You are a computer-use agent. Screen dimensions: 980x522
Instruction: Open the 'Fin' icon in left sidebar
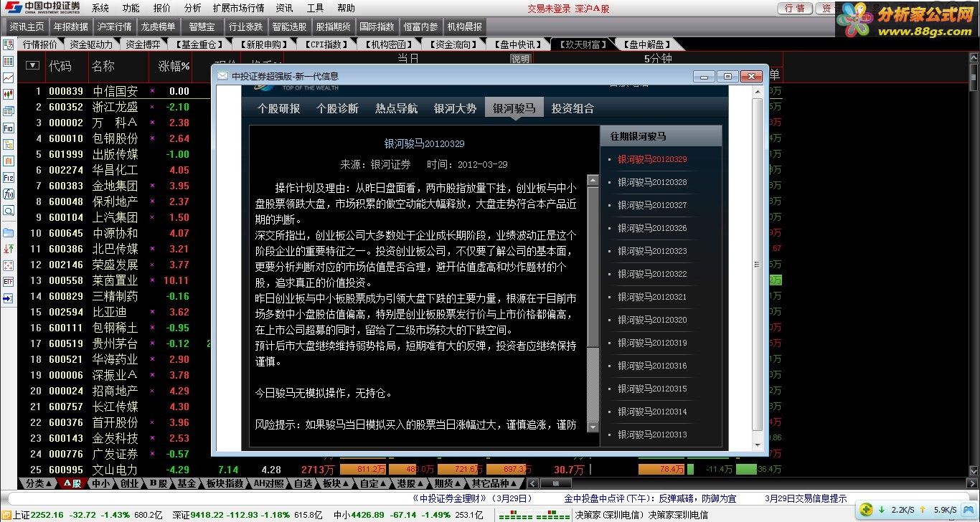pyautogui.click(x=9, y=128)
